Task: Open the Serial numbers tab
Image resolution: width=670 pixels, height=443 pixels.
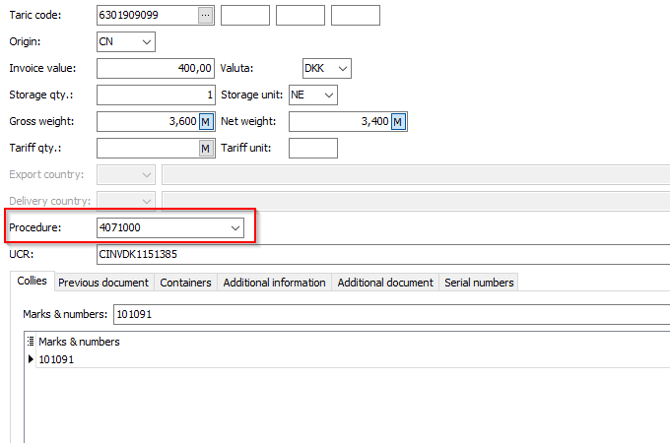Action: (x=479, y=283)
